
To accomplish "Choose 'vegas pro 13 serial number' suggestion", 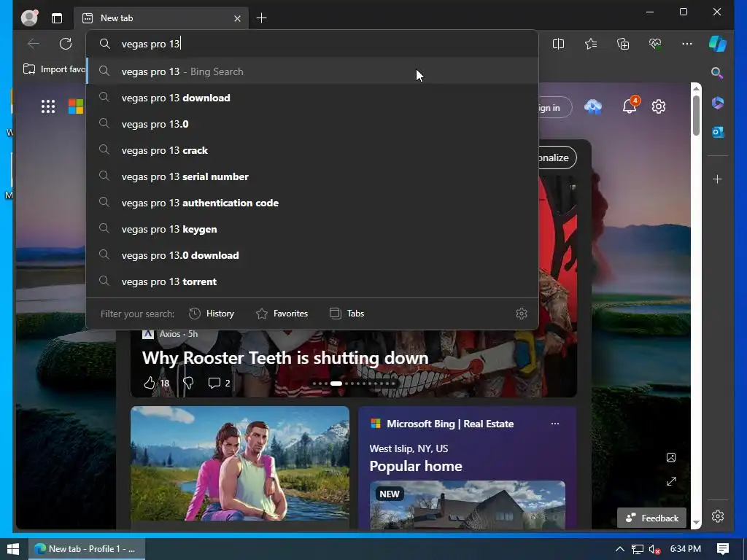I will pyautogui.click(x=312, y=176).
